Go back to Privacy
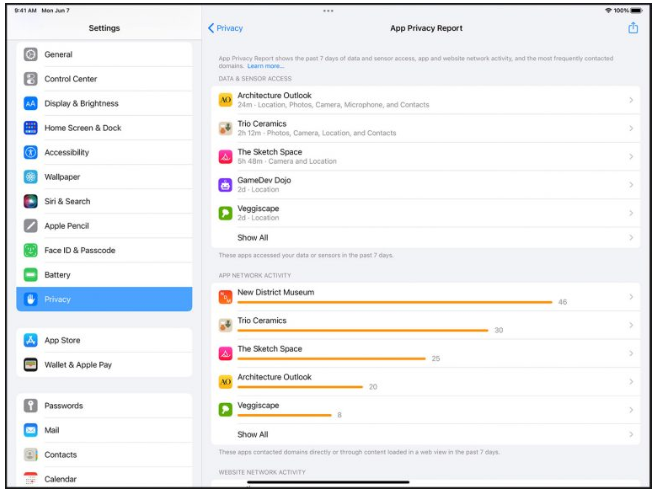656x493 pixels. 226,28
